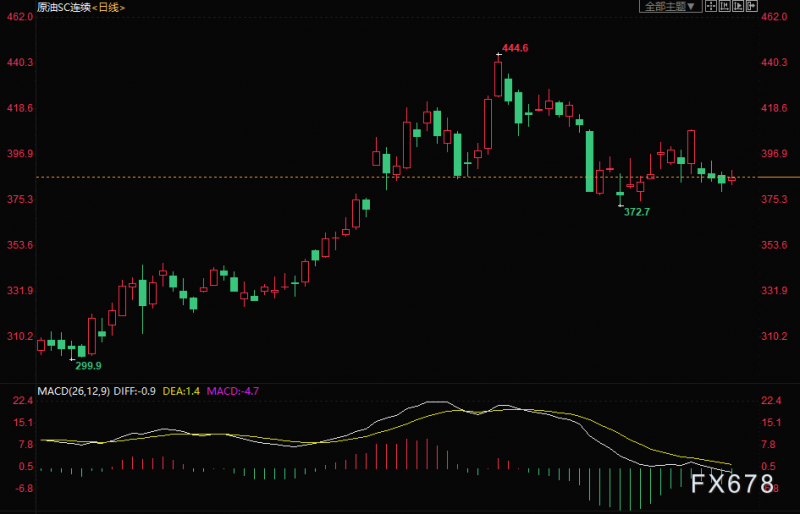Viewport: 800px width, 514px height.
Task: Click the 353.6 right axis label
Action: (x=774, y=245)
